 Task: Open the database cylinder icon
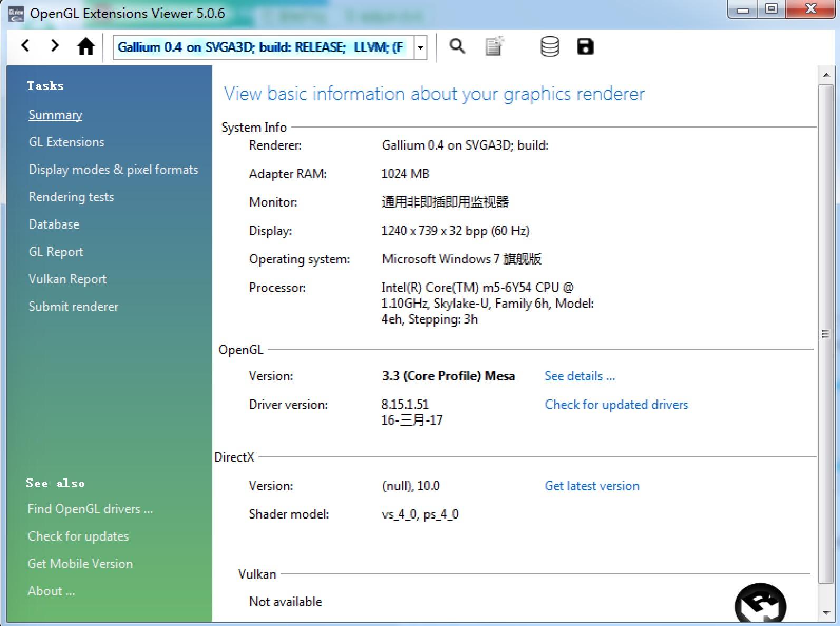point(550,46)
